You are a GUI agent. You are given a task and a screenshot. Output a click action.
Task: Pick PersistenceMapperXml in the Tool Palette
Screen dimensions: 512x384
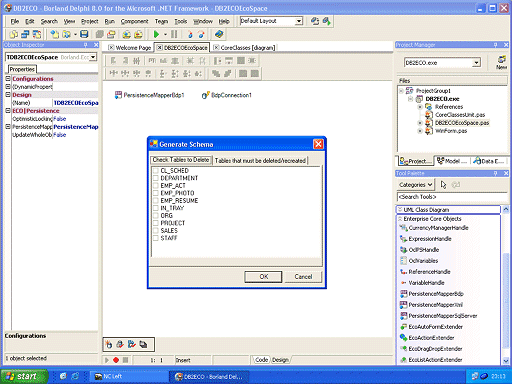click(431, 305)
